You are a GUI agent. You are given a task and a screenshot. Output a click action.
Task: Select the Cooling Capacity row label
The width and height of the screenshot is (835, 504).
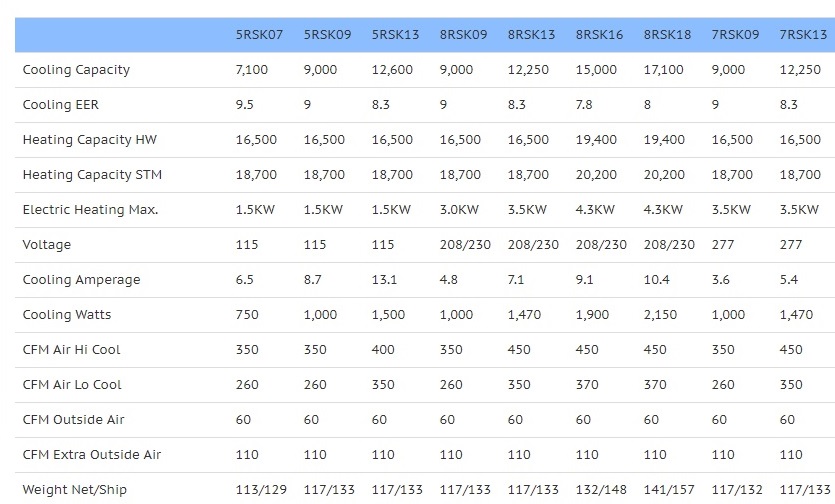[76, 70]
